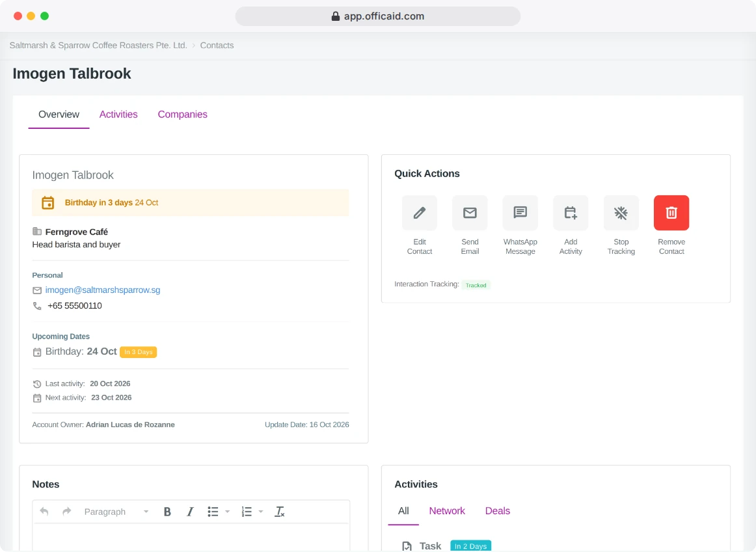Image resolution: width=756 pixels, height=552 pixels.
Task: Start a WhatsApp Message
Action: (x=520, y=213)
